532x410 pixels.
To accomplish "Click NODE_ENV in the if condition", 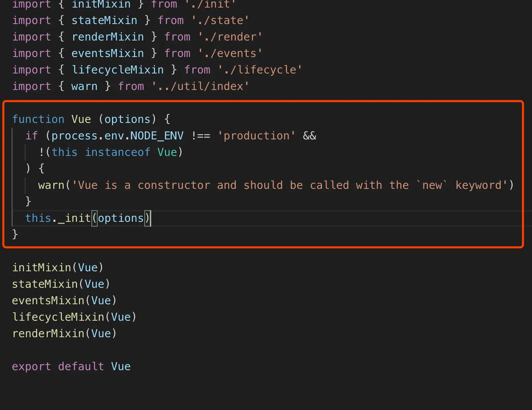I will pos(157,136).
